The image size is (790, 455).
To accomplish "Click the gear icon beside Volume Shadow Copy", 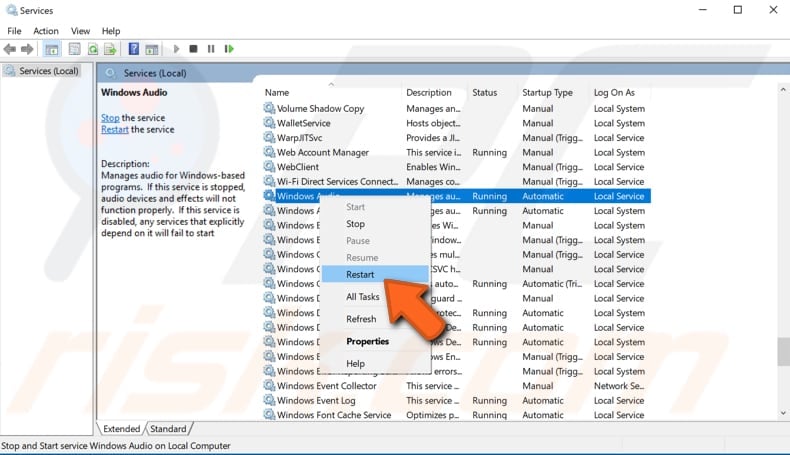I will [x=269, y=108].
